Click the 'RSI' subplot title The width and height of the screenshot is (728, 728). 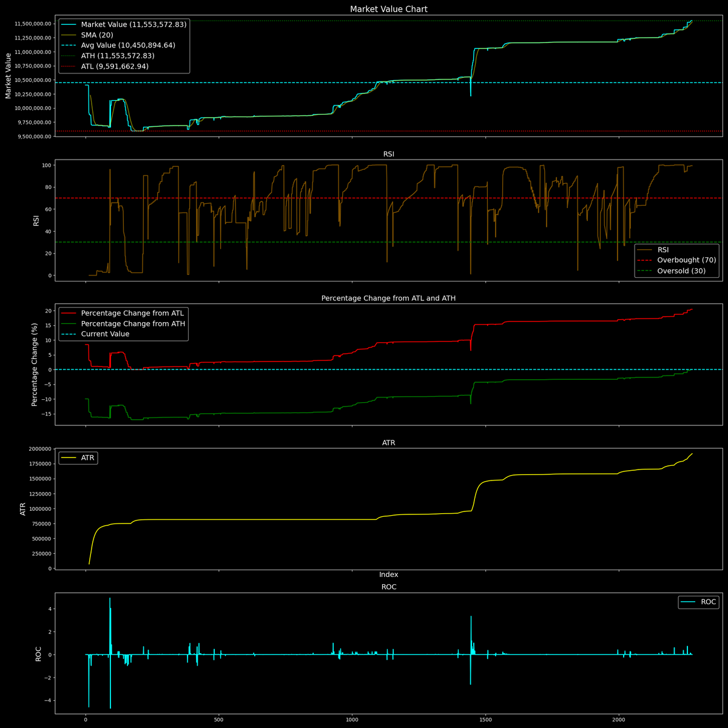pyautogui.click(x=388, y=155)
